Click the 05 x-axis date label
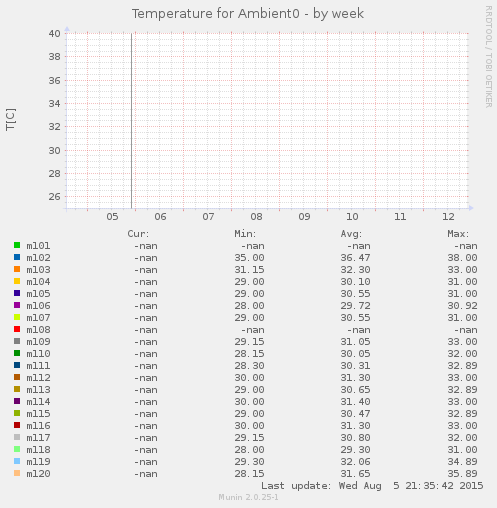The width and height of the screenshot is (497, 508). click(x=112, y=217)
